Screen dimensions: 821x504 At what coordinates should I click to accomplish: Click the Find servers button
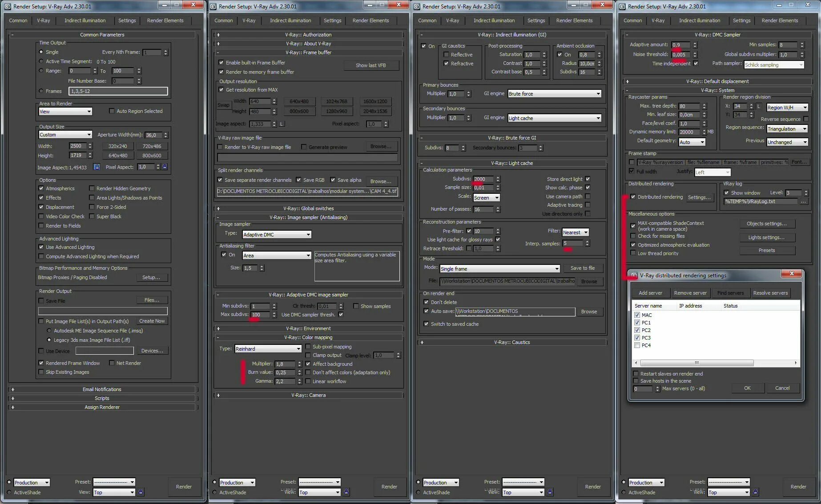pos(730,293)
